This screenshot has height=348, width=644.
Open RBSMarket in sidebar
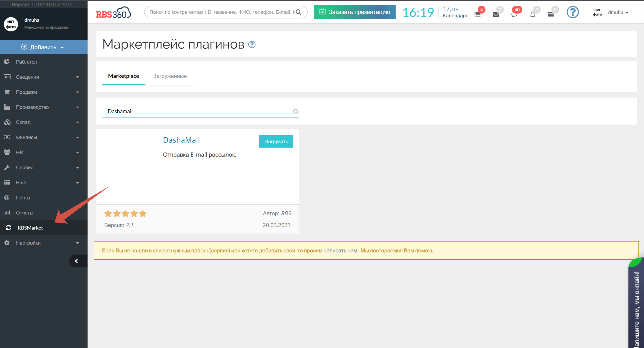click(44, 228)
